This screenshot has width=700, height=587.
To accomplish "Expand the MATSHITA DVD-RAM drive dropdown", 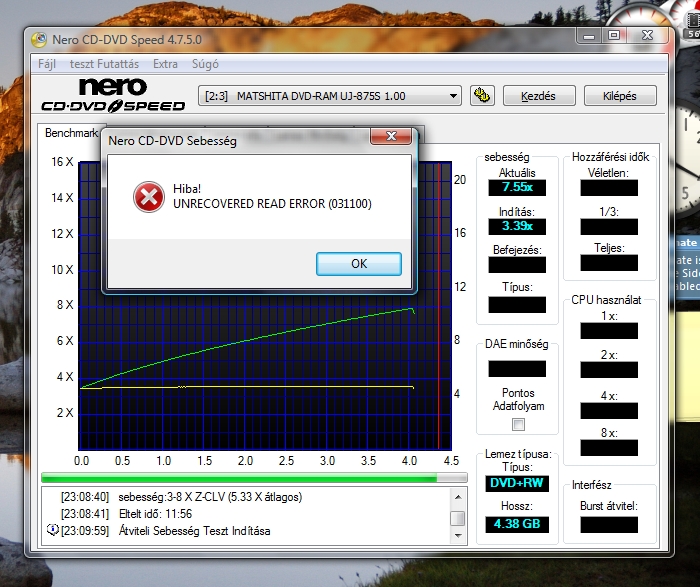I will pyautogui.click(x=453, y=96).
